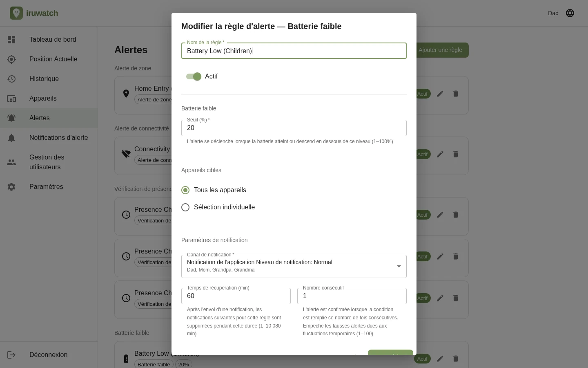Click the Temps de récupération field

(x=236, y=296)
